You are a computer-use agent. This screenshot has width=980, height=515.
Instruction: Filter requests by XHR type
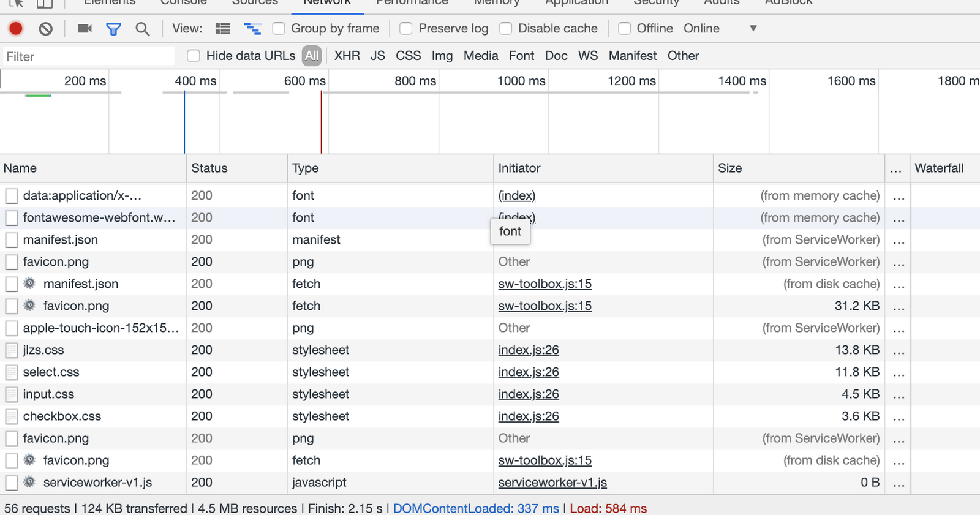347,56
